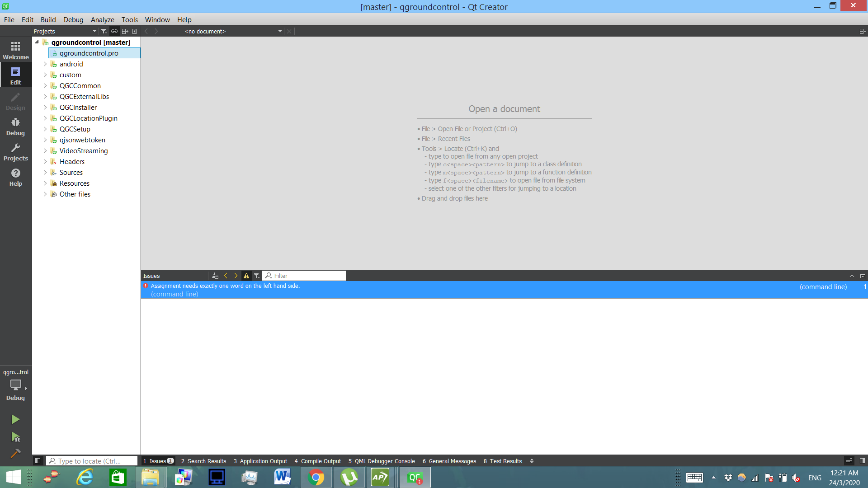Select VideoStreaming tree item
Viewport: 868px width, 488px height.
click(84, 151)
